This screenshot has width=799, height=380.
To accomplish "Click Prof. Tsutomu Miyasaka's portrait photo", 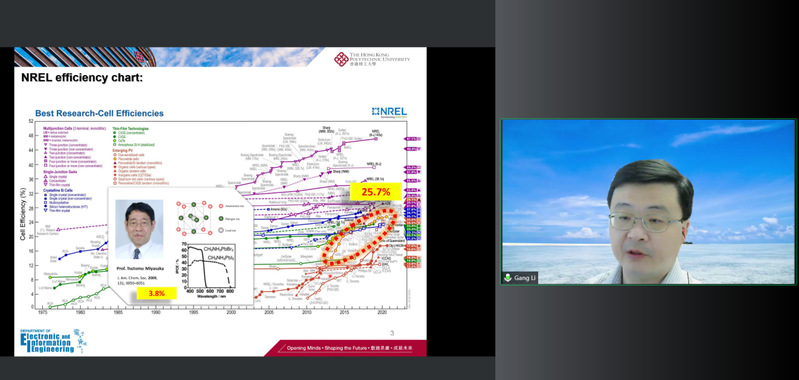I will pyautogui.click(x=139, y=229).
